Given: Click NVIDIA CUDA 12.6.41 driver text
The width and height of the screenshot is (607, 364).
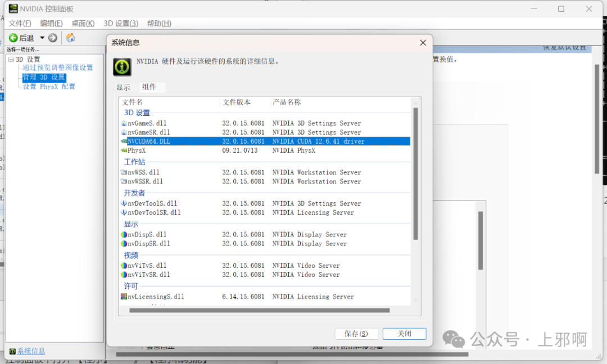Looking at the screenshot, I should (318, 141).
